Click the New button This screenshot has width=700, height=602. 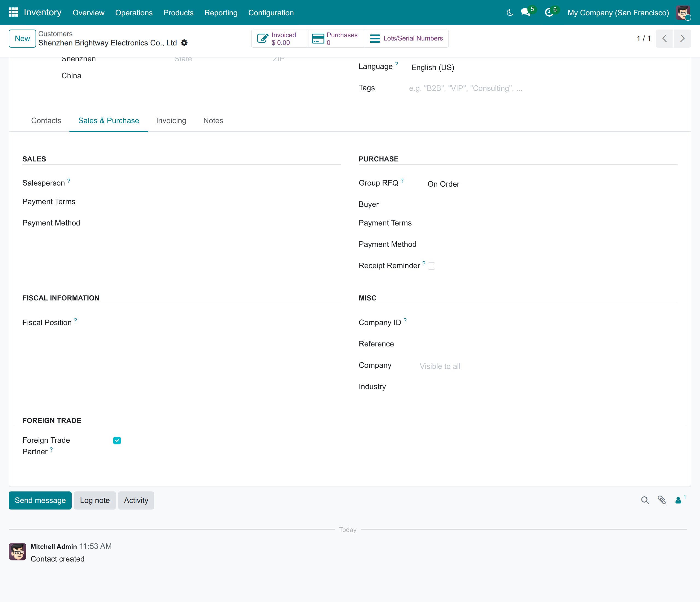(x=22, y=39)
